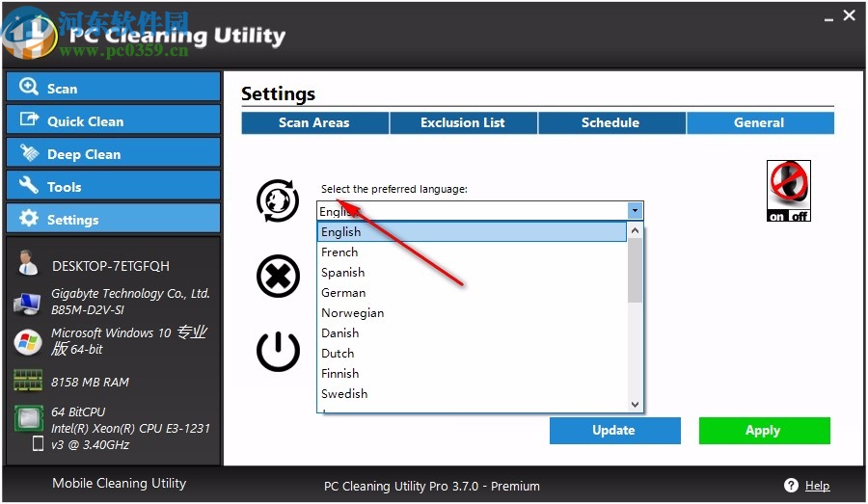Select Swedish from the language list
Image resolution: width=868 pixels, height=504 pixels.
(473, 394)
